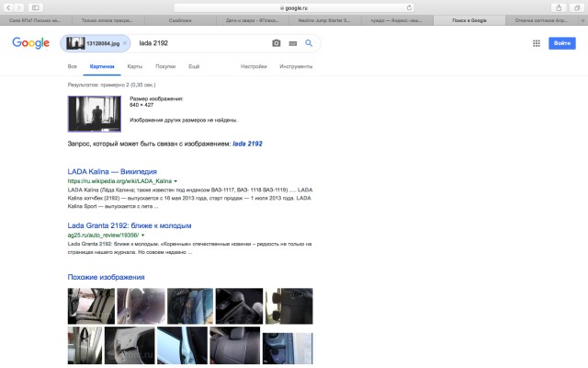The image size is (588, 368).
Task: Show all tabs overview
Action: tap(577, 7)
